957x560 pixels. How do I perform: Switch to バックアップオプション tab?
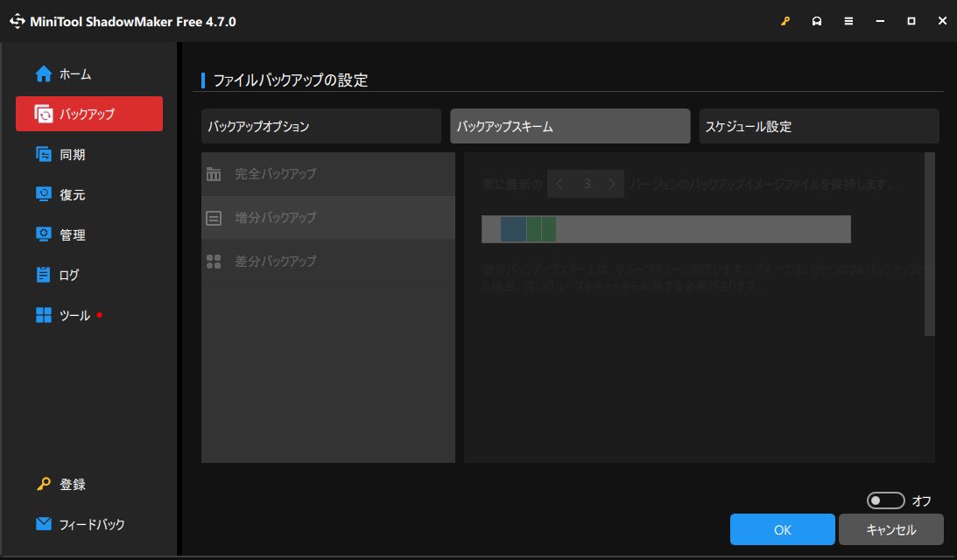pyautogui.click(x=321, y=126)
